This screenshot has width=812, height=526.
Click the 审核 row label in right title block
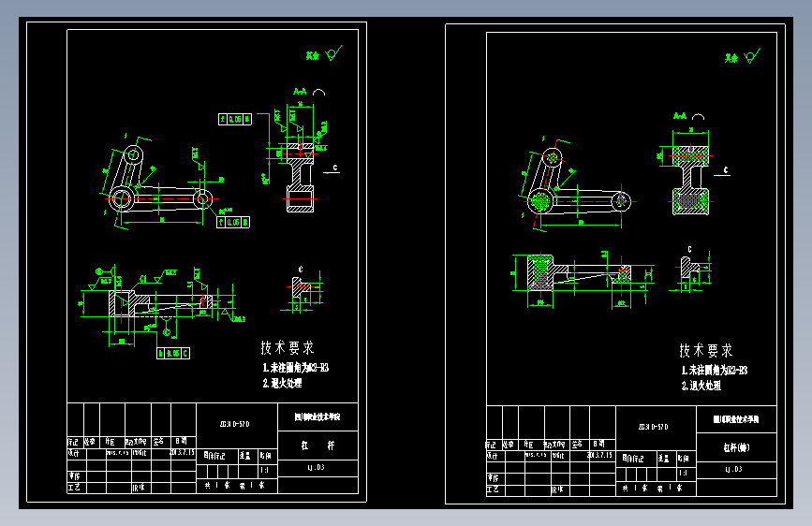[493, 478]
